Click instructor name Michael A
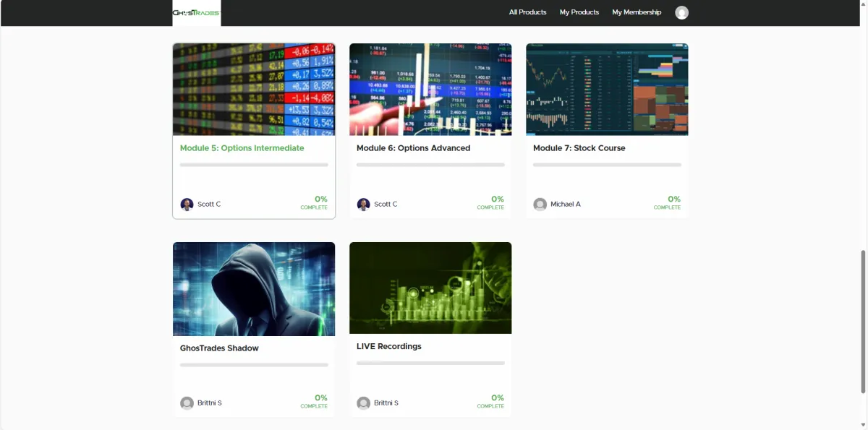This screenshot has width=868, height=430. (566, 205)
